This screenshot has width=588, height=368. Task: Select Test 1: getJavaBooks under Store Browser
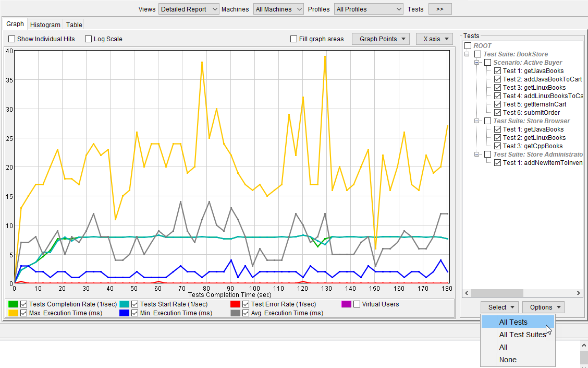(x=533, y=129)
